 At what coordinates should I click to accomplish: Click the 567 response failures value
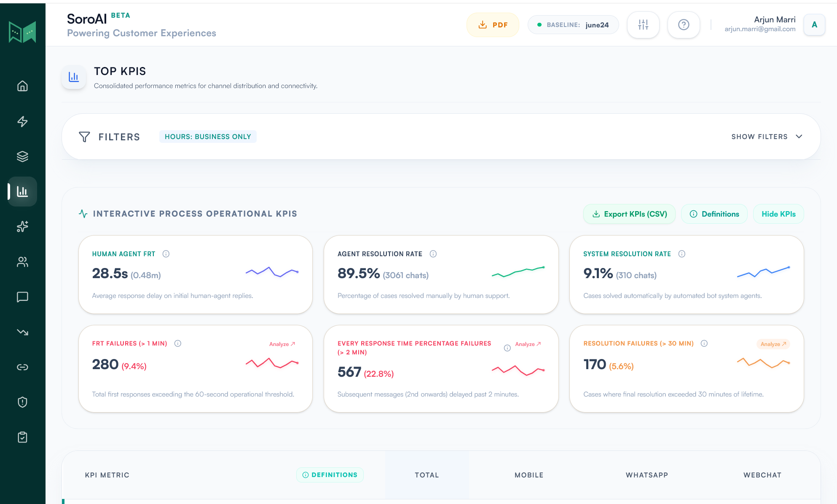point(349,372)
